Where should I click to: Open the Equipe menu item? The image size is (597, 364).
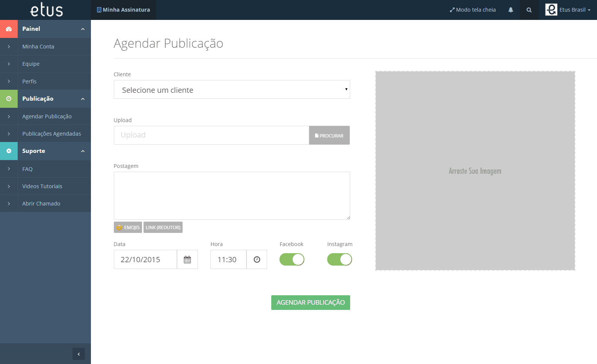tap(31, 64)
